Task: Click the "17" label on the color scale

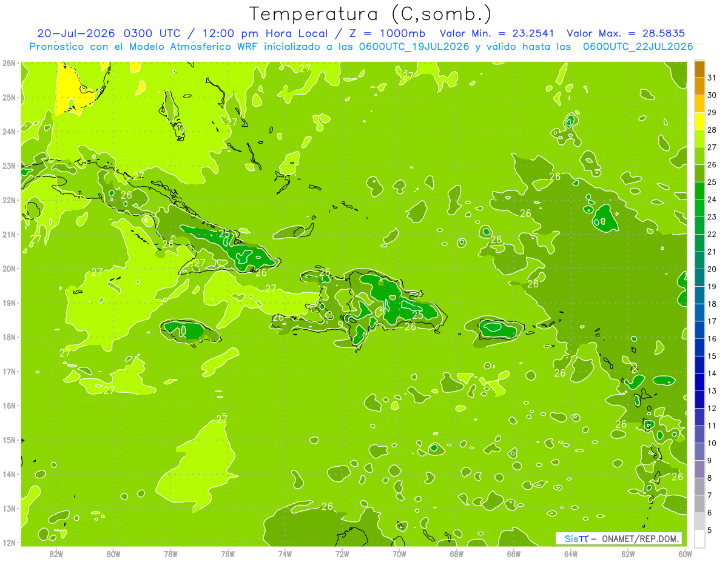Action: coord(712,321)
